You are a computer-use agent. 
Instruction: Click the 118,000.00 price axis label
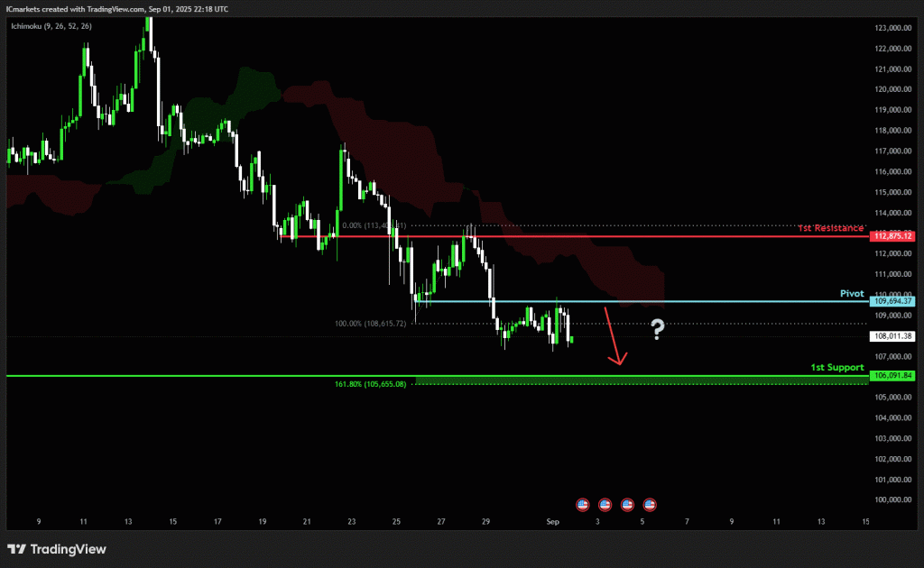tap(892, 131)
